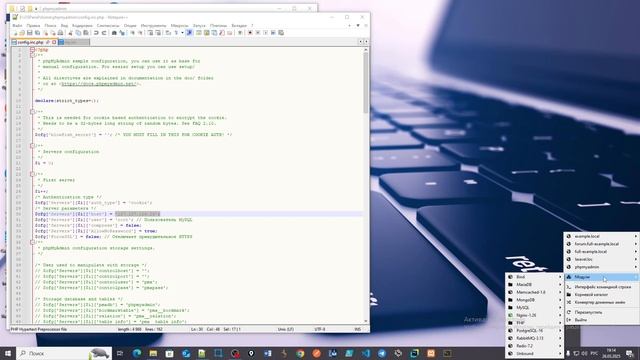
Task: Toggle the Word wrap toolbar button
Action: tap(168, 33)
